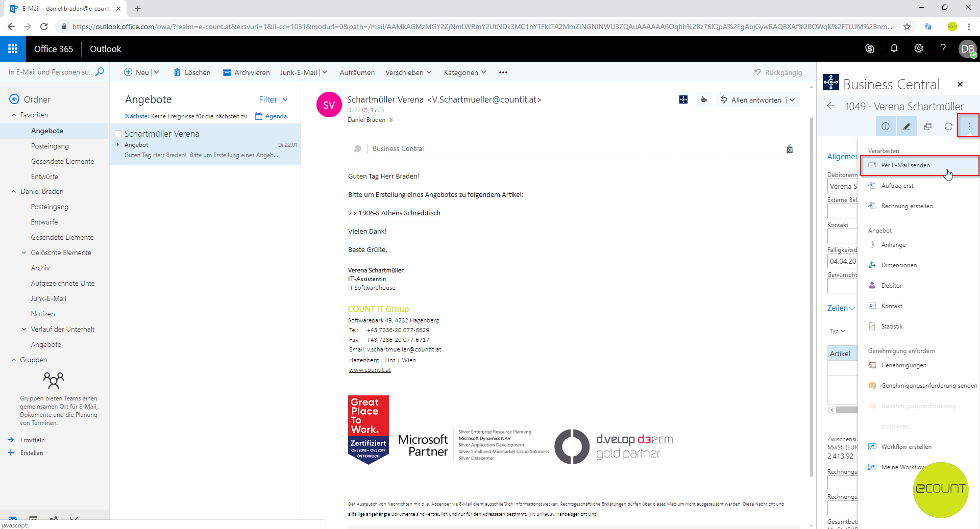Expand the Gelöschte Elemente folder
Image resolution: width=980 pixels, height=529 pixels.
(x=24, y=253)
